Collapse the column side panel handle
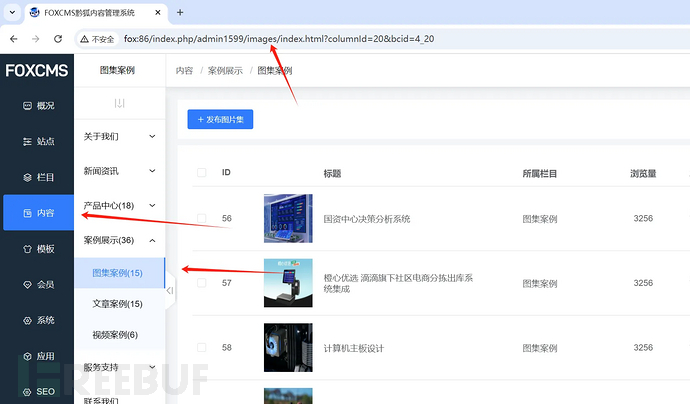690x404 pixels. (170, 290)
